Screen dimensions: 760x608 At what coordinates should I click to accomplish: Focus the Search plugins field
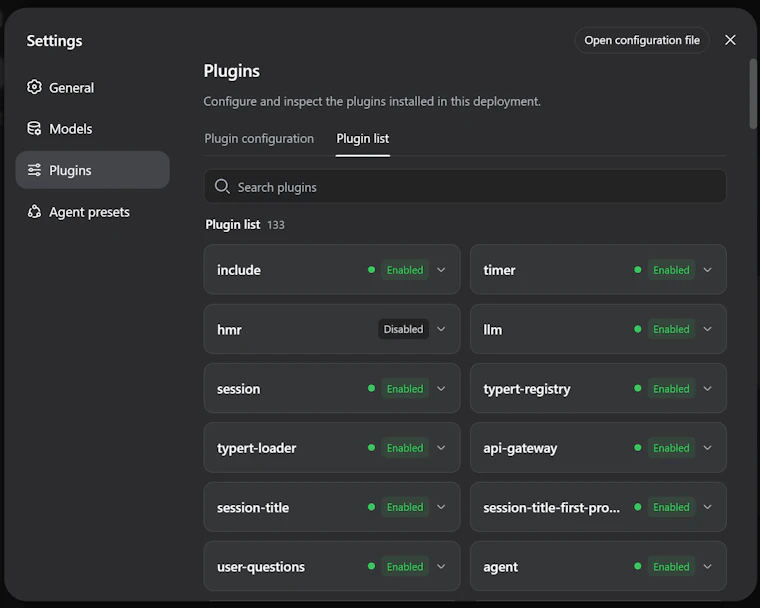pyautogui.click(x=465, y=187)
